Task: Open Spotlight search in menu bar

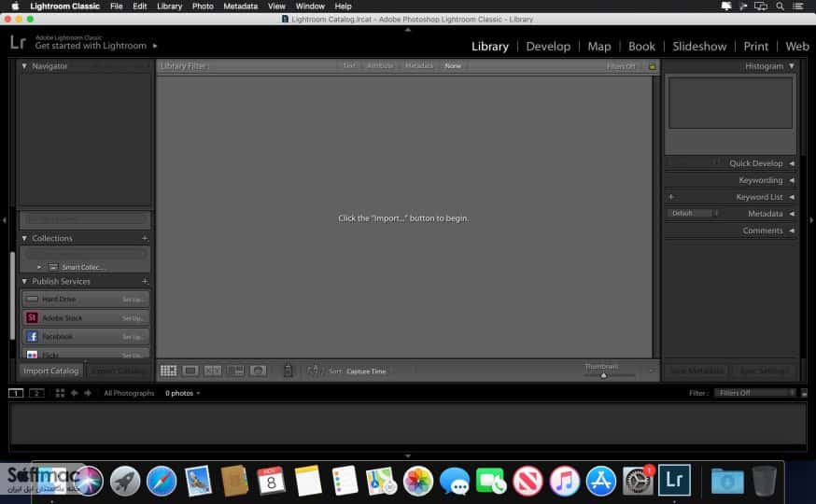Action: (x=780, y=7)
